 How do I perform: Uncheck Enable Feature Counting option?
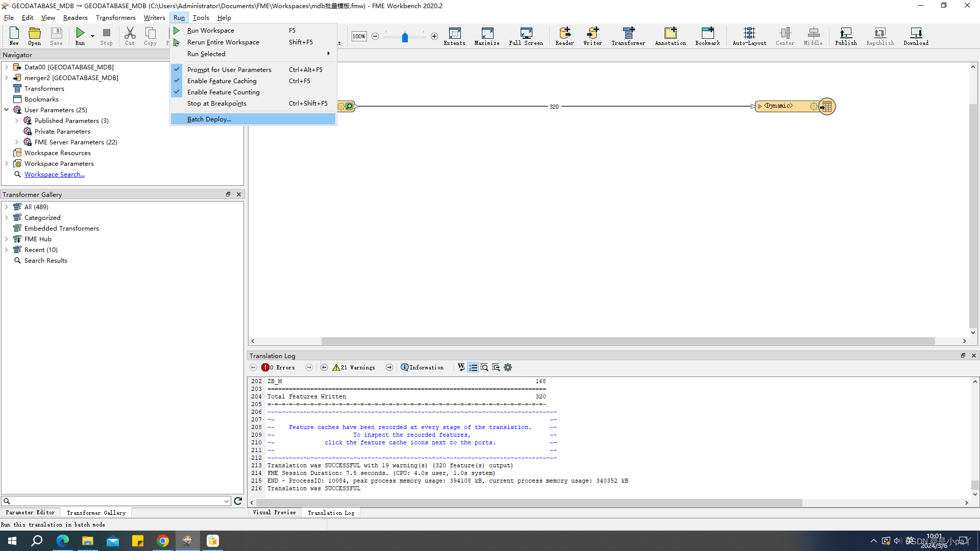[x=223, y=92]
